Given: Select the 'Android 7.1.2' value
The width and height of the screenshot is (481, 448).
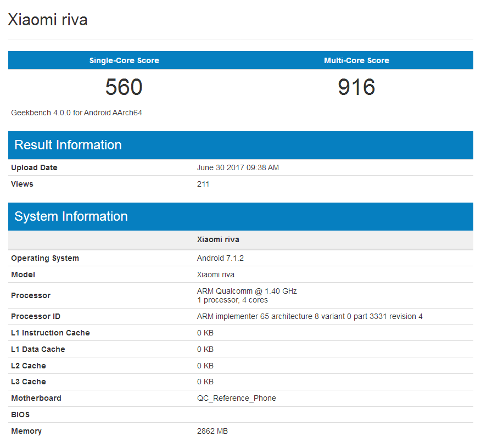Looking at the screenshot, I should click(220, 258).
